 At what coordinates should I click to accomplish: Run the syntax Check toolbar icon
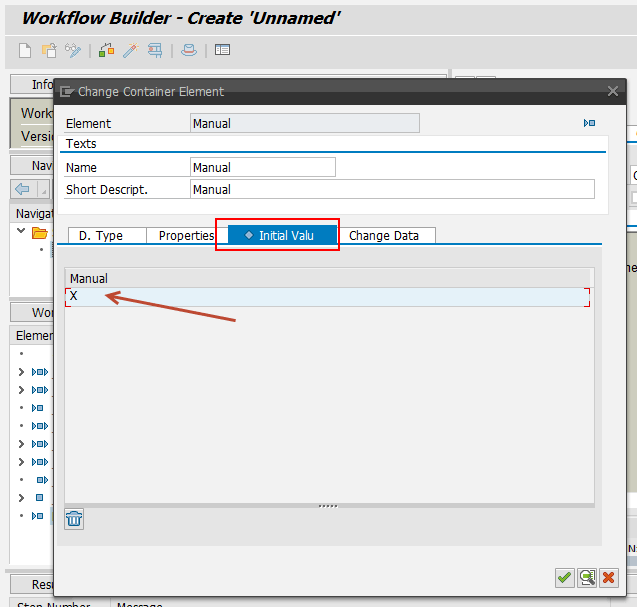pos(106,51)
